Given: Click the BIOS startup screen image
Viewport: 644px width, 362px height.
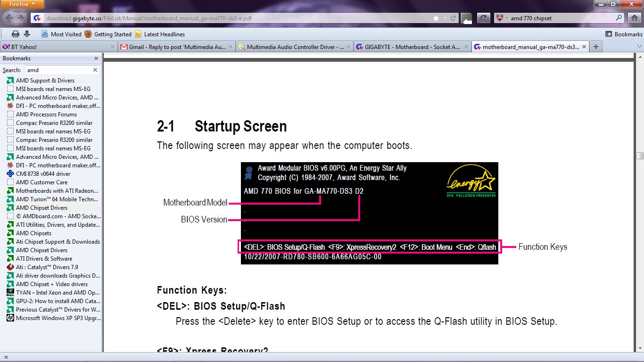Looking at the screenshot, I should click(370, 213).
